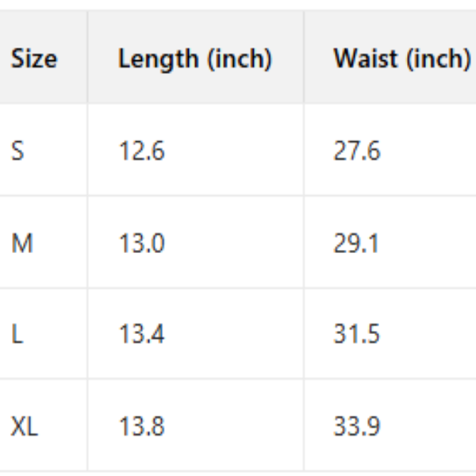Click the Size column header
Viewport: 476px width, 476px height.
34,59
